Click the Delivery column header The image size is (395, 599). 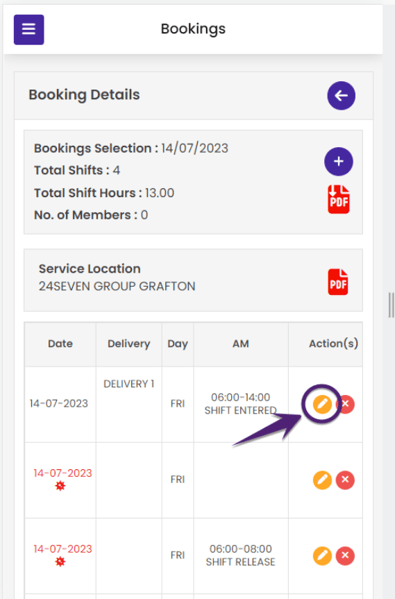pyautogui.click(x=129, y=343)
